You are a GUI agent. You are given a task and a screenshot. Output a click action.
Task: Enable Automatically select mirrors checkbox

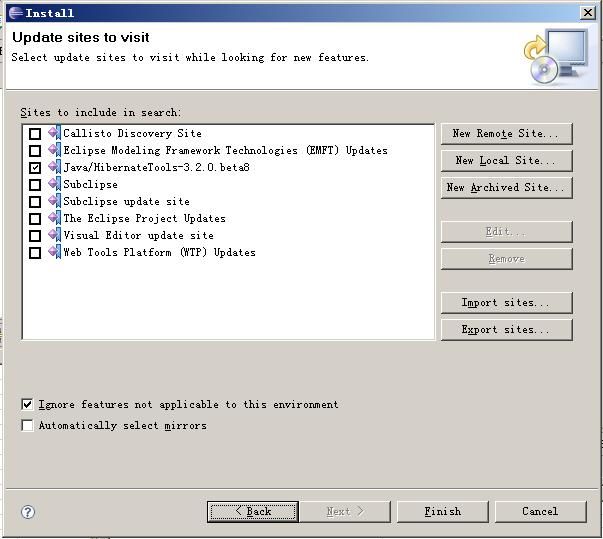tap(27, 426)
